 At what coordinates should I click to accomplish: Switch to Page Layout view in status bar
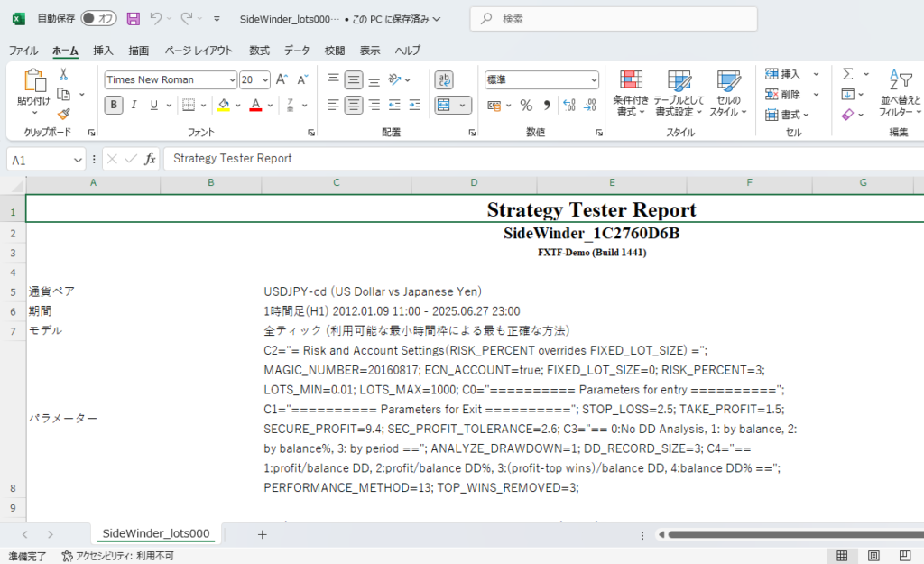pos(873,556)
